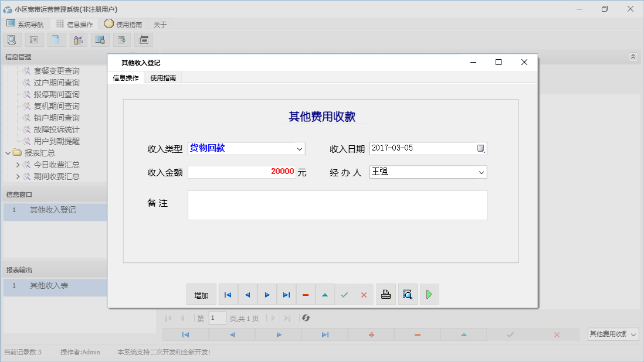This screenshot has width=644, height=362.
Task: Switch to the 使用指南 dialog tab
Action: click(x=162, y=77)
